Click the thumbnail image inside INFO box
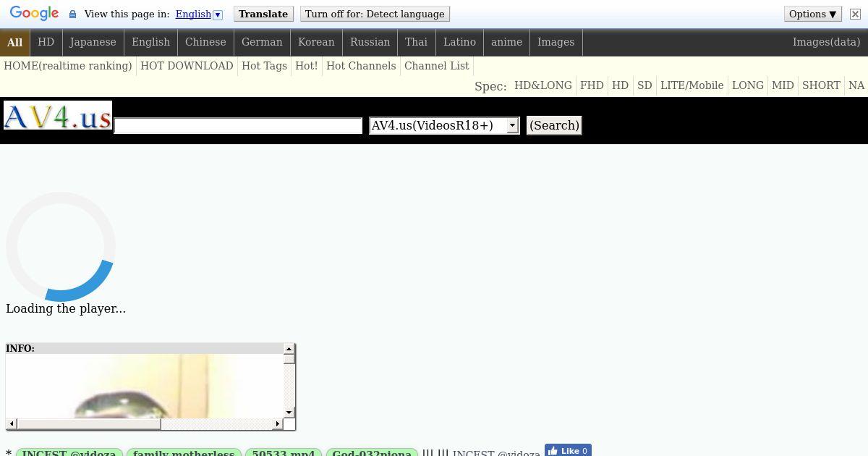The height and width of the screenshot is (456, 868). 145,386
